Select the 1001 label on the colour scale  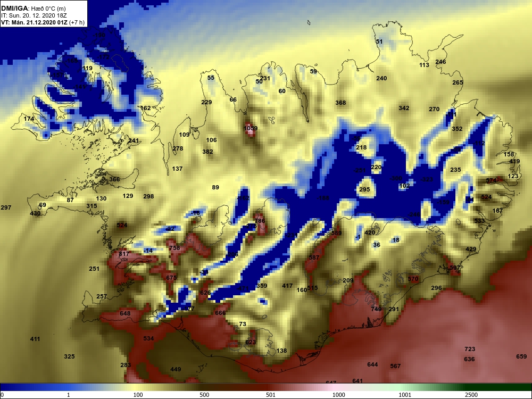click(x=405, y=395)
